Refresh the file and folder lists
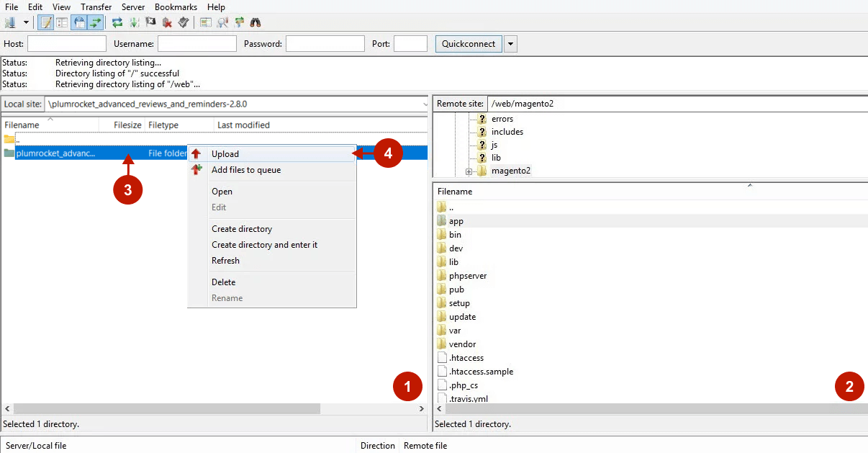The width and height of the screenshot is (868, 453). tap(116, 22)
